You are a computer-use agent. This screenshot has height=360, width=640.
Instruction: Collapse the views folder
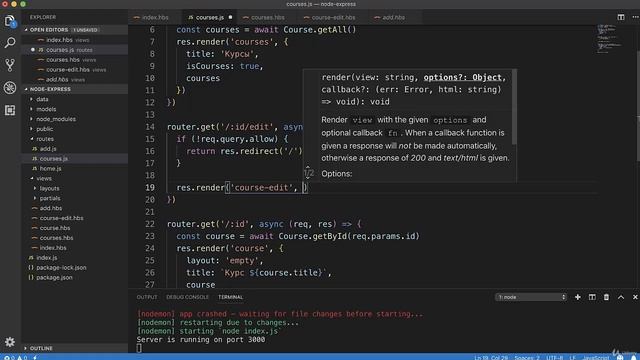[x=74, y=178]
